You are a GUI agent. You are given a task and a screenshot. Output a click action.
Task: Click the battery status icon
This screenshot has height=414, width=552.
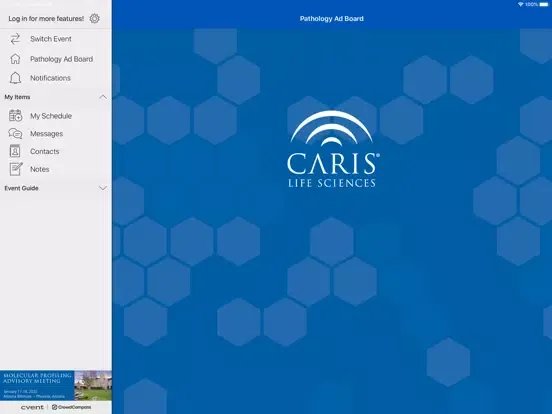click(x=544, y=4)
